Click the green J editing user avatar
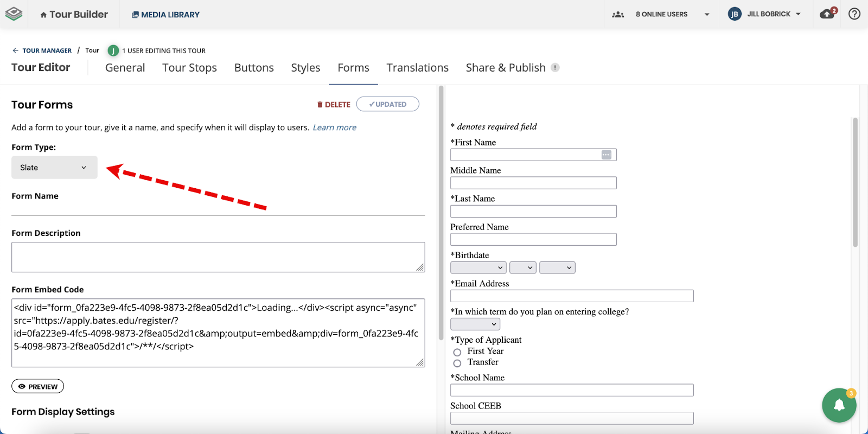The image size is (868, 434). (x=113, y=50)
